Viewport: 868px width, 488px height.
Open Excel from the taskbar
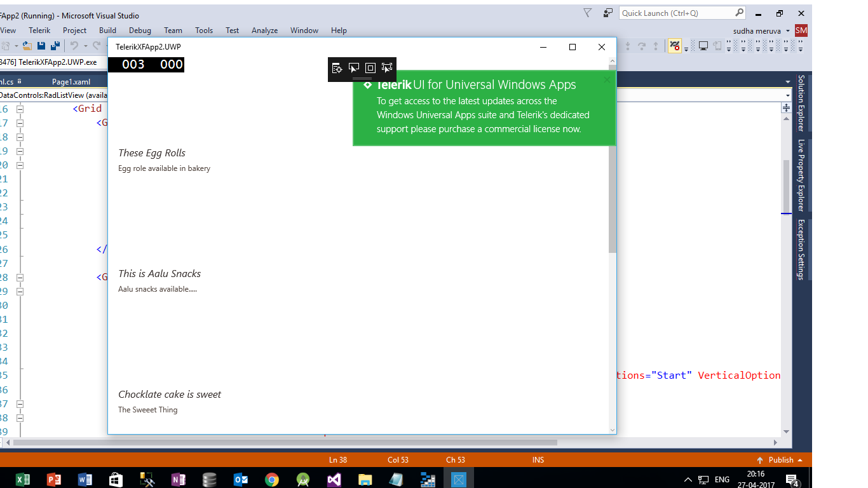(23, 479)
